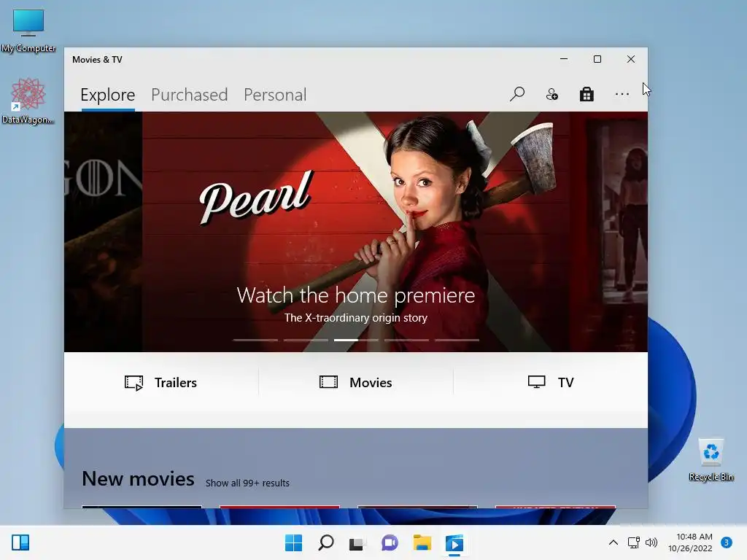747x560 pixels.
Task: Open the Widgets icon on the taskbar
Action: (20, 542)
